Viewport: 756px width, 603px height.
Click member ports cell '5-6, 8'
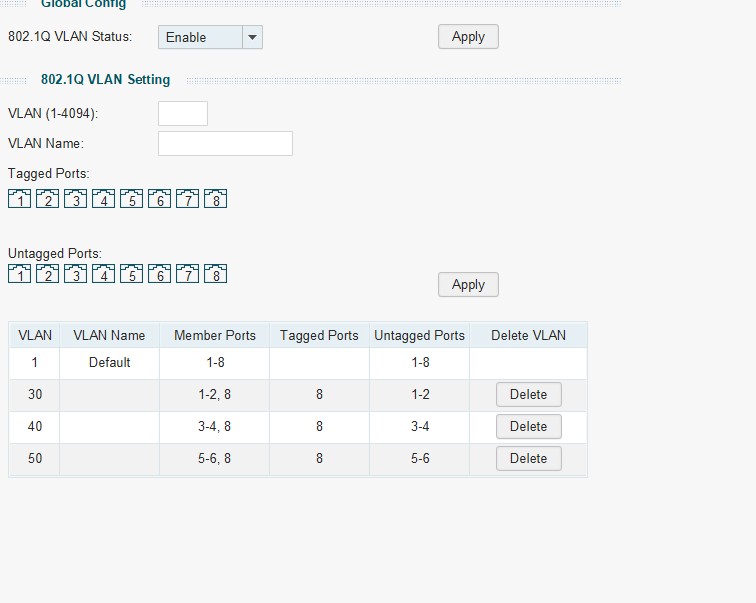coord(215,458)
